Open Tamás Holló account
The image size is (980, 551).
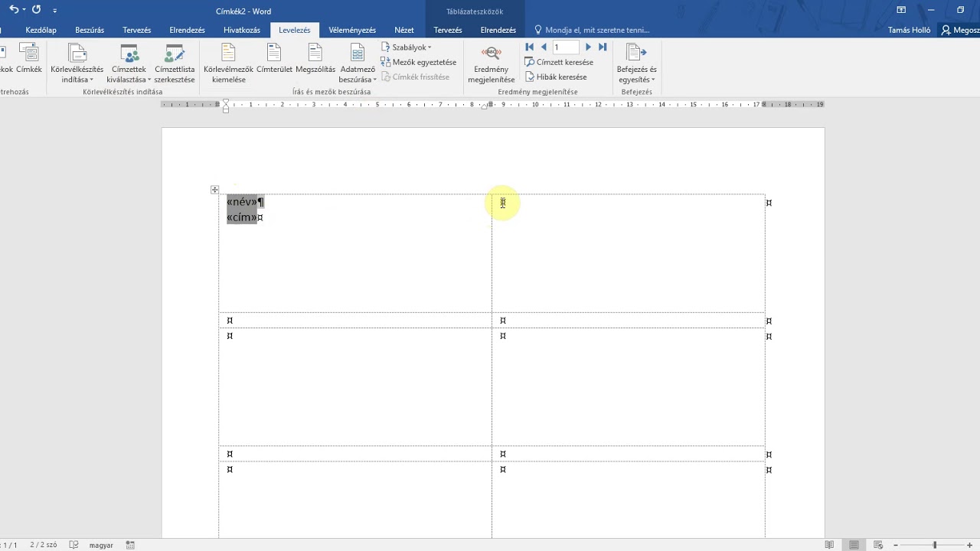(909, 30)
